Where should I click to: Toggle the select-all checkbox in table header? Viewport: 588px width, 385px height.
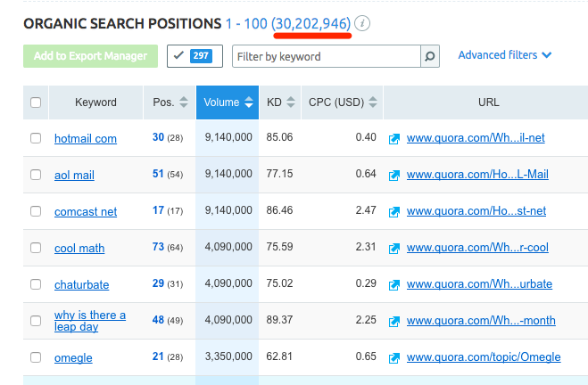click(x=36, y=102)
